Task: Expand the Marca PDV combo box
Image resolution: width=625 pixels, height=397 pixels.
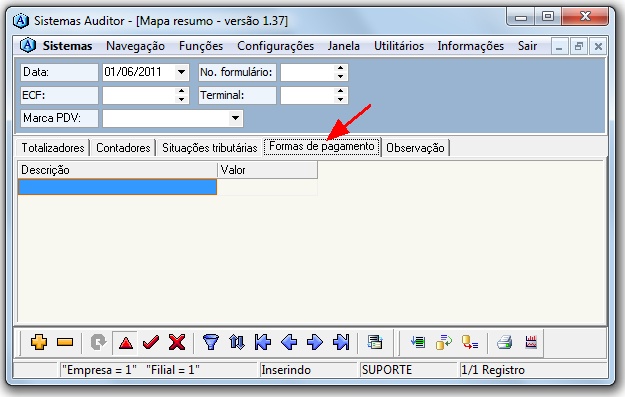Action: coord(235,118)
